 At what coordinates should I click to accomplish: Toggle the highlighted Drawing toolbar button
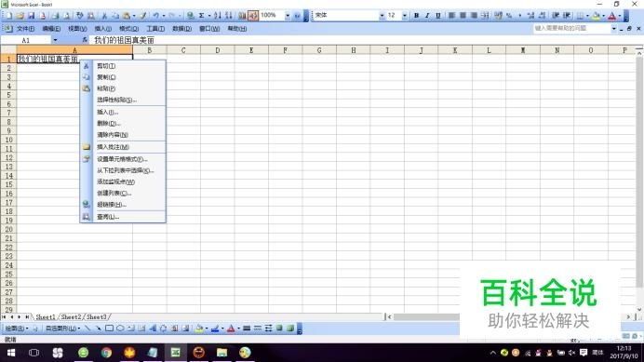coord(253,16)
